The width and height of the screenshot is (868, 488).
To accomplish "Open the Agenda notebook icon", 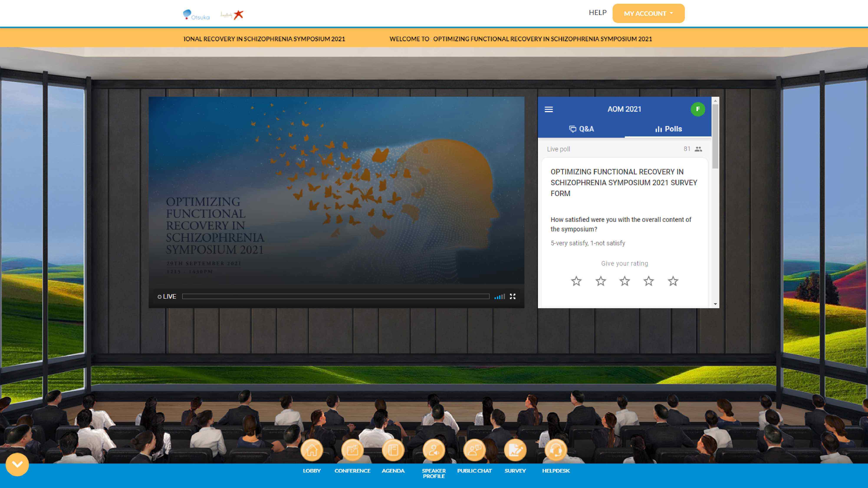I will (393, 450).
